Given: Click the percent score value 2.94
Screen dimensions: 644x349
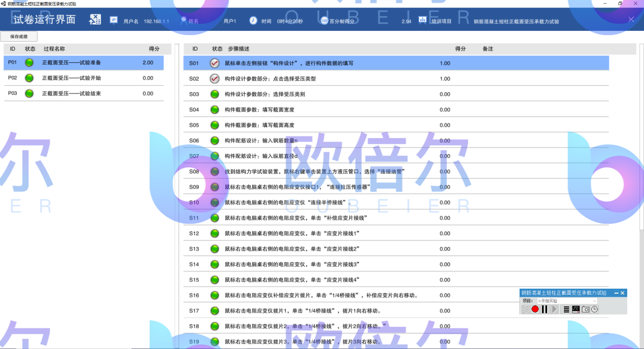Looking at the screenshot, I should [x=406, y=21].
